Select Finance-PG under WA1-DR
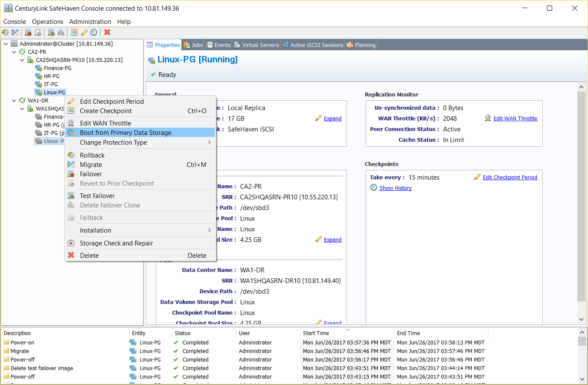The image size is (588, 385). (54, 117)
